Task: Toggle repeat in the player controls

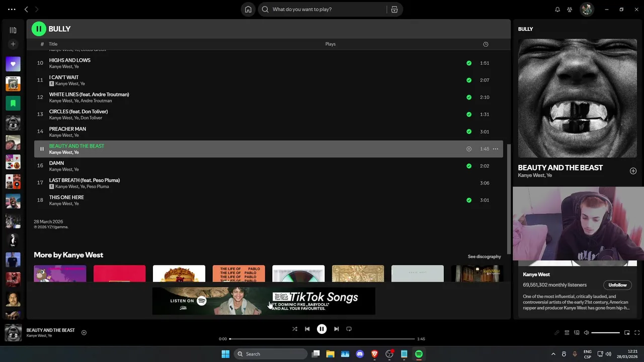Action: point(349,329)
